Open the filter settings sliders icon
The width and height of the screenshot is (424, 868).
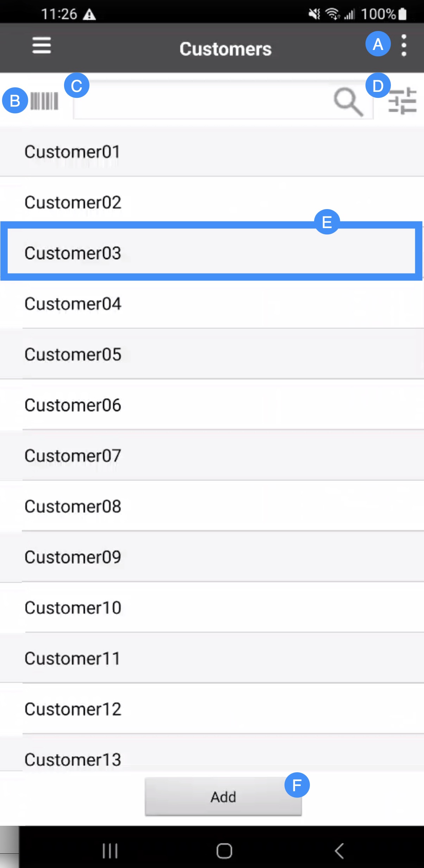402,101
